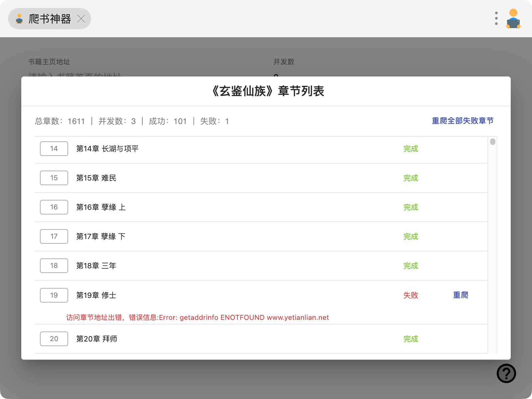Select row 第16章 孽缘 上
Image resolution: width=532 pixels, height=399 pixels.
click(x=261, y=207)
